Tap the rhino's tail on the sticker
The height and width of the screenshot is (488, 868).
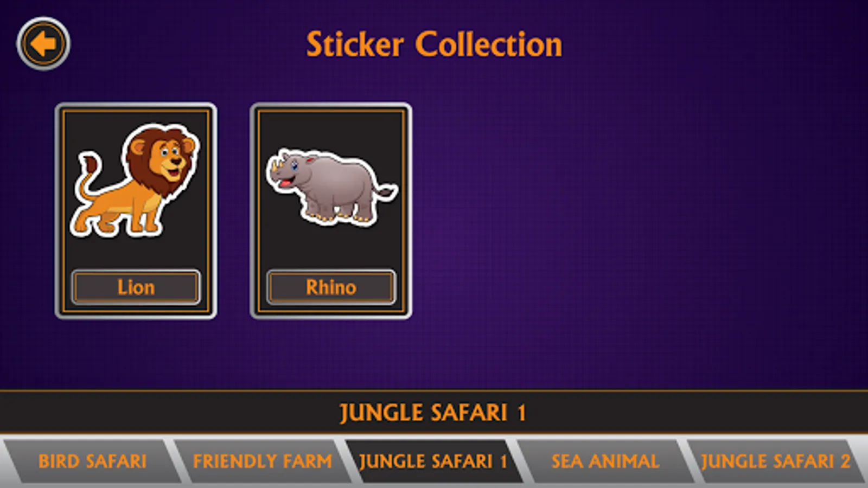pyautogui.click(x=388, y=191)
